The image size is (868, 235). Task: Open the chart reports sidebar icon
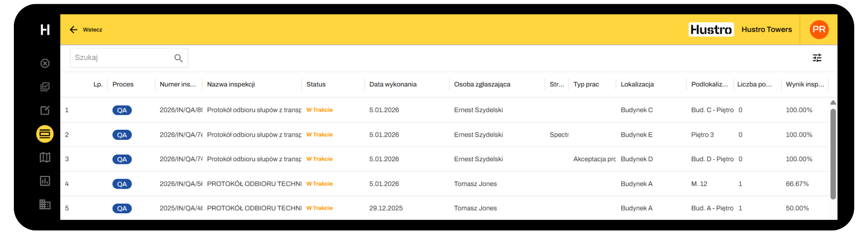45,181
